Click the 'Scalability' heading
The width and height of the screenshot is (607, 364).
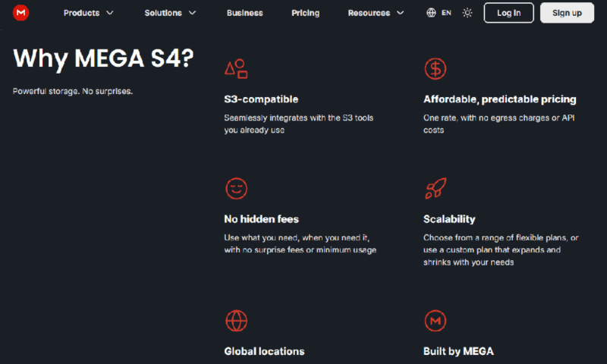point(449,219)
